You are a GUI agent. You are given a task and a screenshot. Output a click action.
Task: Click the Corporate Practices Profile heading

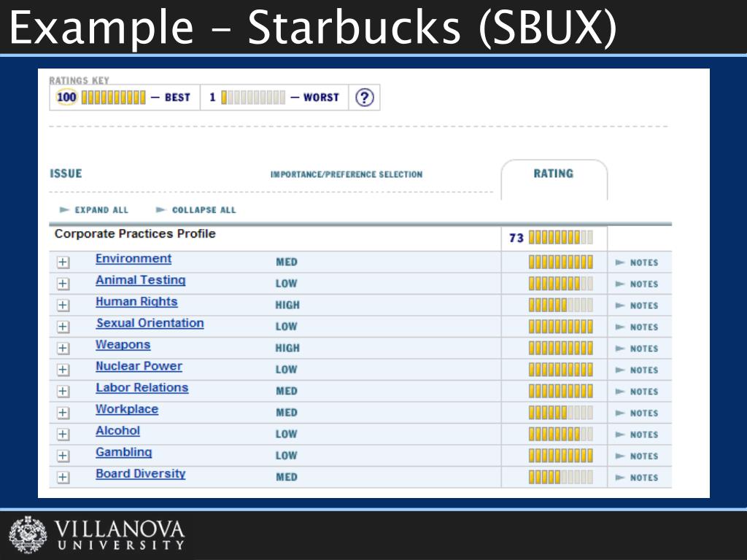(135, 234)
